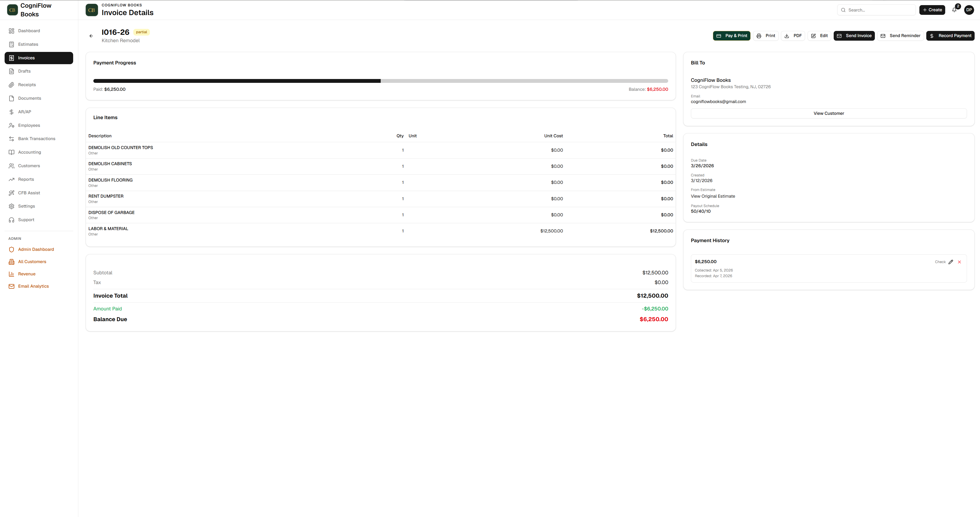
Task: Open the CFB Assist tool
Action: (x=29, y=193)
